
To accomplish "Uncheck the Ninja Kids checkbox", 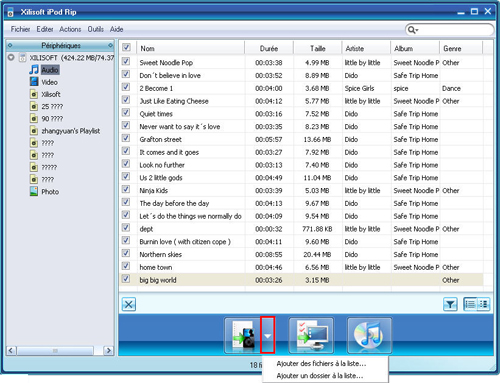I will pyautogui.click(x=126, y=189).
